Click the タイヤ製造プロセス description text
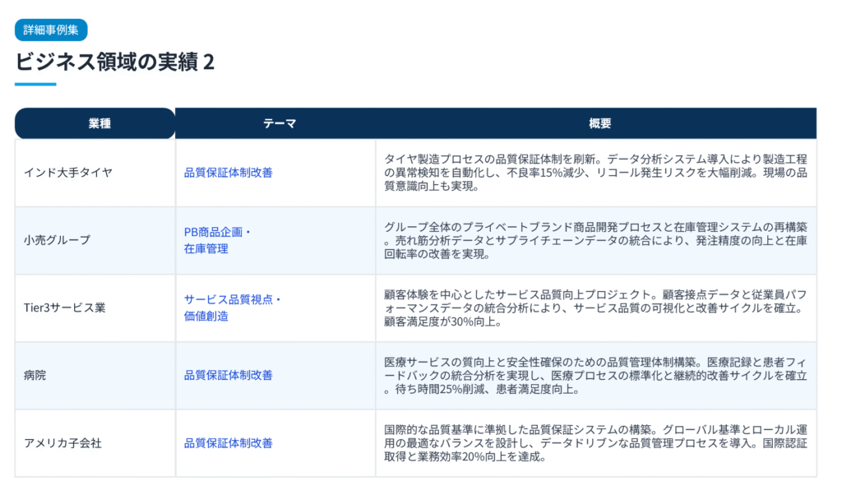 pos(595,173)
